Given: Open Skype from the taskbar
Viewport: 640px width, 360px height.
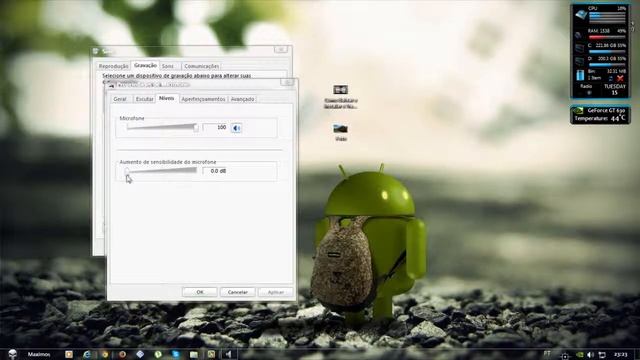Looking at the screenshot, I should (x=176, y=354).
